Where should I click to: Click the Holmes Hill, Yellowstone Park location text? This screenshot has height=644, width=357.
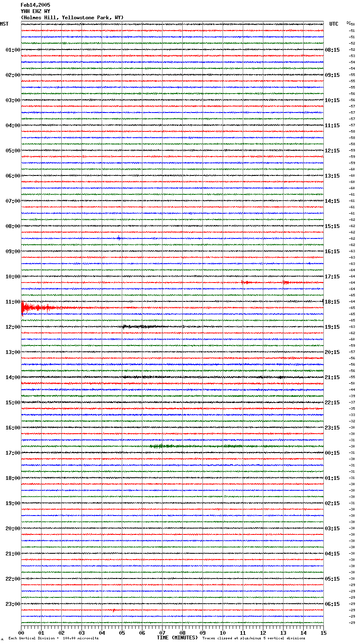[x=72, y=18]
